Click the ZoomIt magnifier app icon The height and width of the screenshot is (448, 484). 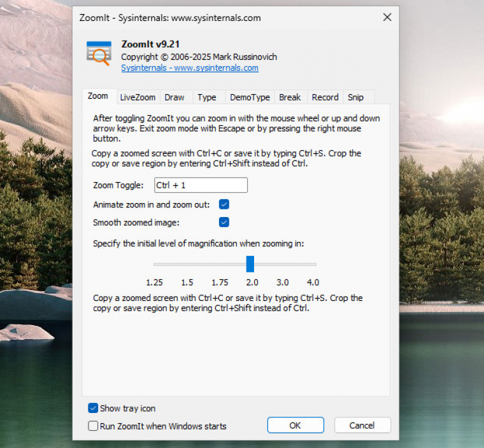99,53
